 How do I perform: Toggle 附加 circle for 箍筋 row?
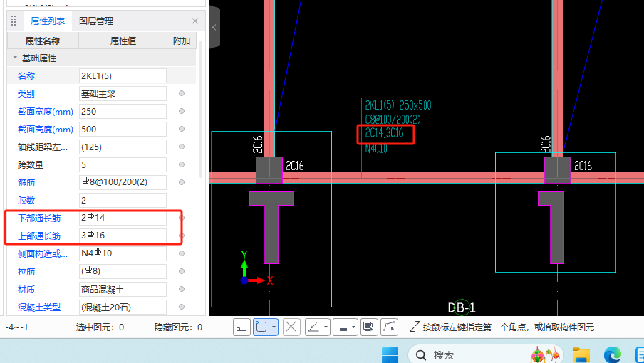tap(182, 182)
